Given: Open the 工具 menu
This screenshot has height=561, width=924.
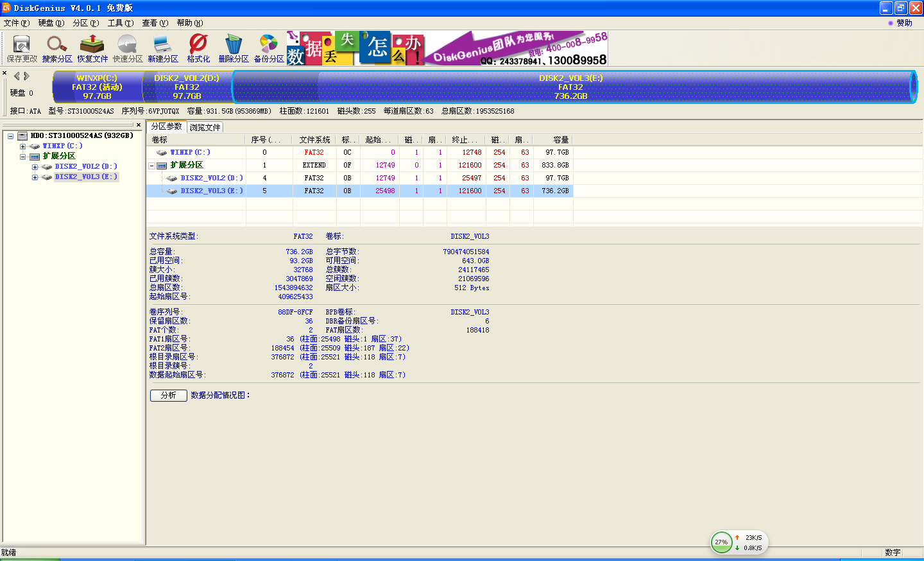Looking at the screenshot, I should [121, 23].
